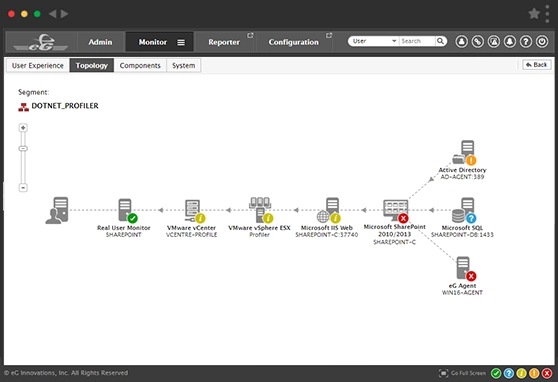Click the yellow minor alarm icon in footer
Viewport: 558px width, 382px height.
point(521,373)
